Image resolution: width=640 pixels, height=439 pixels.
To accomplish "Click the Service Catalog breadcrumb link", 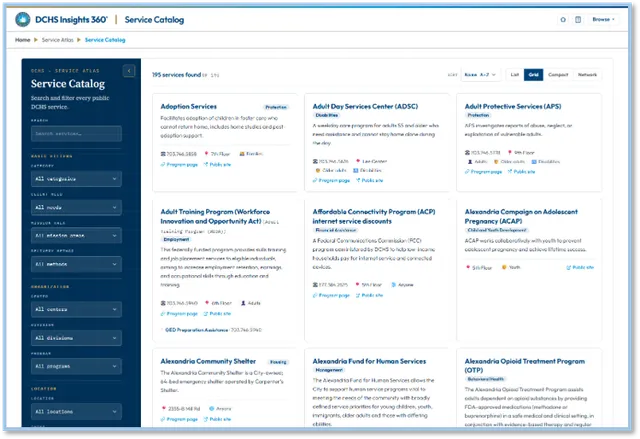I will pyautogui.click(x=105, y=40).
